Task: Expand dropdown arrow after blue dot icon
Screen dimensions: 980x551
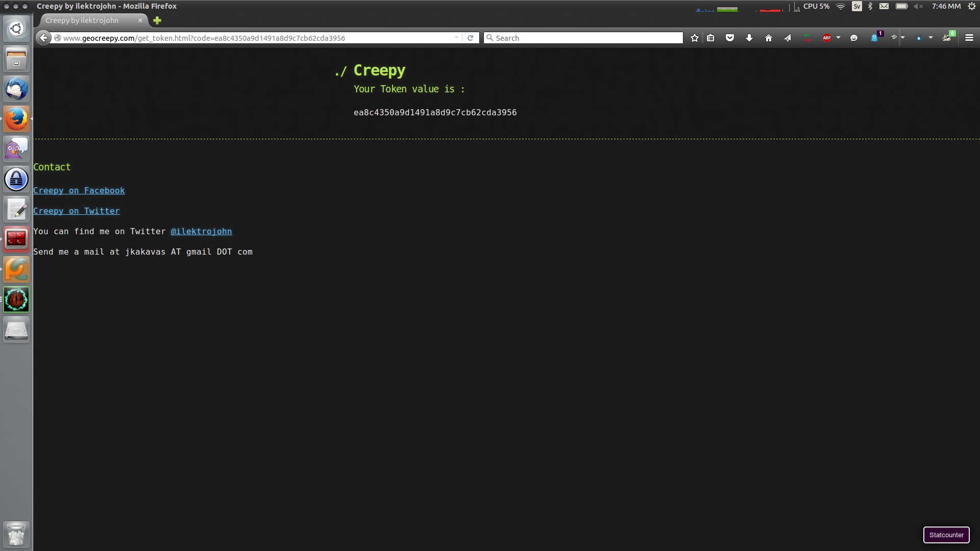Action: tap(930, 38)
